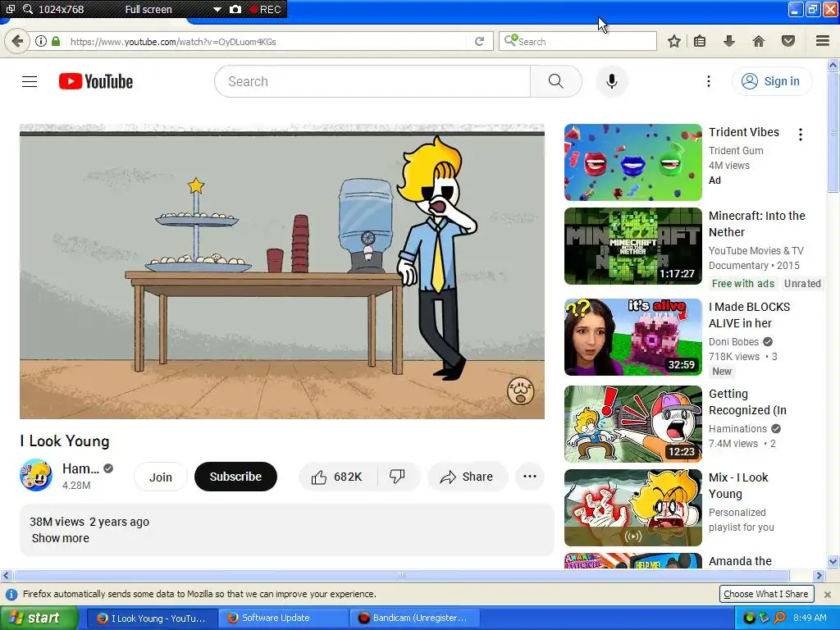Image resolution: width=840 pixels, height=630 pixels.
Task: Bookmark this page with star icon
Action: 674,41
